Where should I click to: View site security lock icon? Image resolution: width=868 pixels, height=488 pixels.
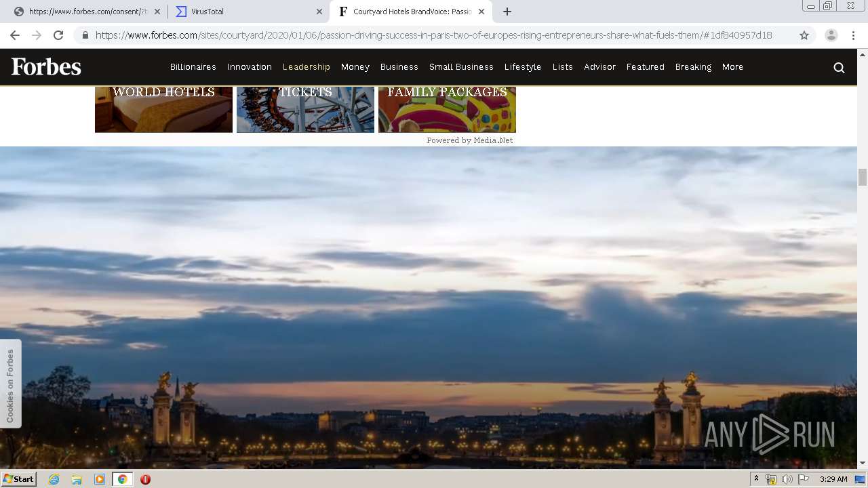85,35
